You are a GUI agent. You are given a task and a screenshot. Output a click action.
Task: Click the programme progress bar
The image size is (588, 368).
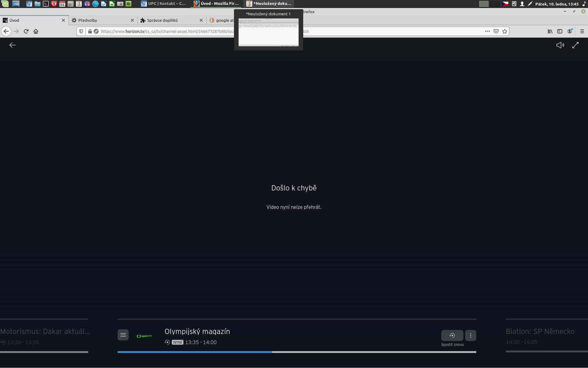pos(296,352)
